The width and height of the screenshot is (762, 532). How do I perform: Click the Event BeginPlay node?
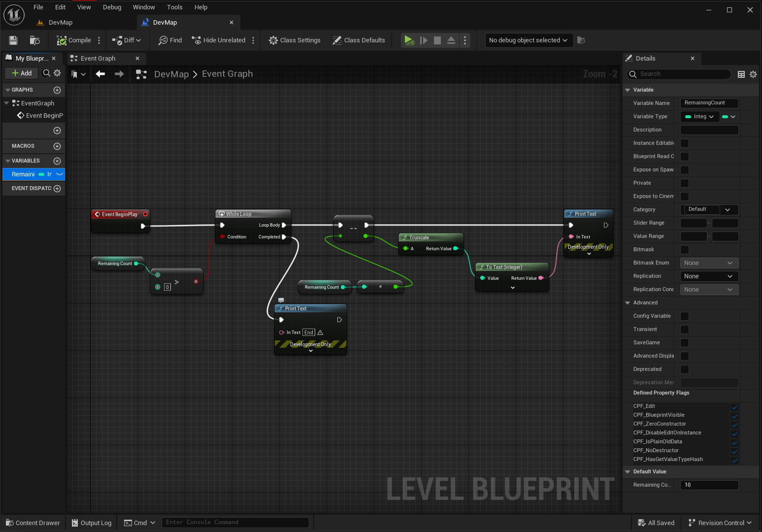click(120, 221)
